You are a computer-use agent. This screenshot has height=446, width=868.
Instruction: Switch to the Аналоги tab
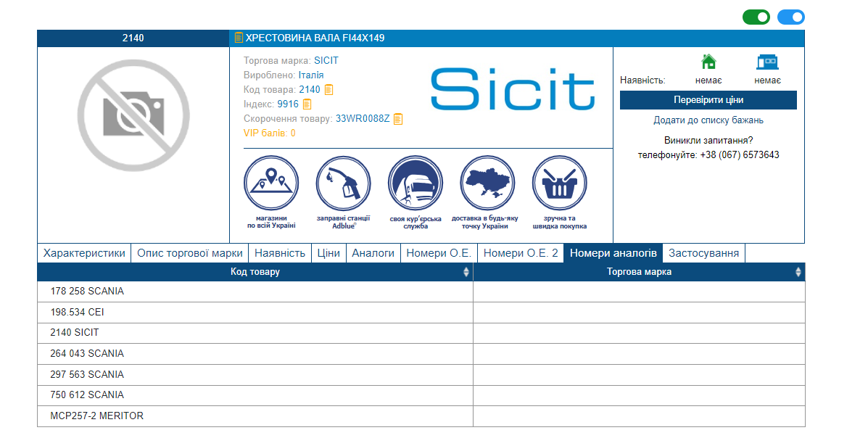tap(373, 253)
